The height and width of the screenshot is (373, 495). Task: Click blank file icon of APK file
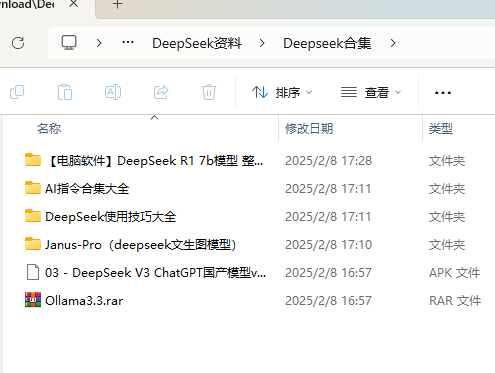click(33, 272)
